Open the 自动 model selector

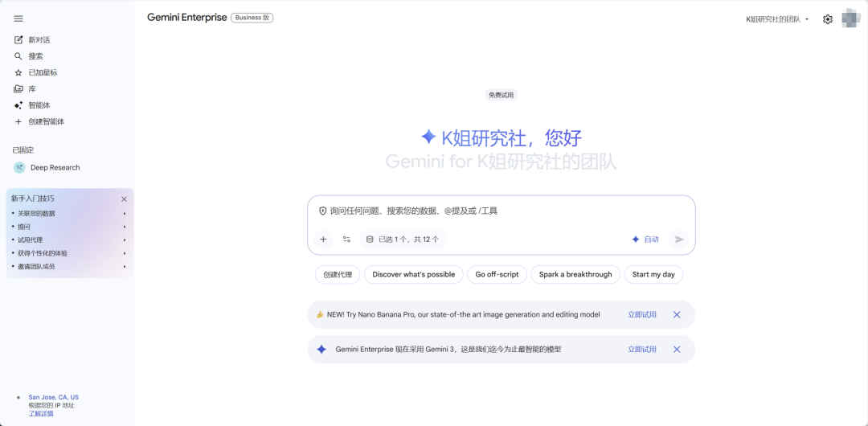click(x=645, y=240)
